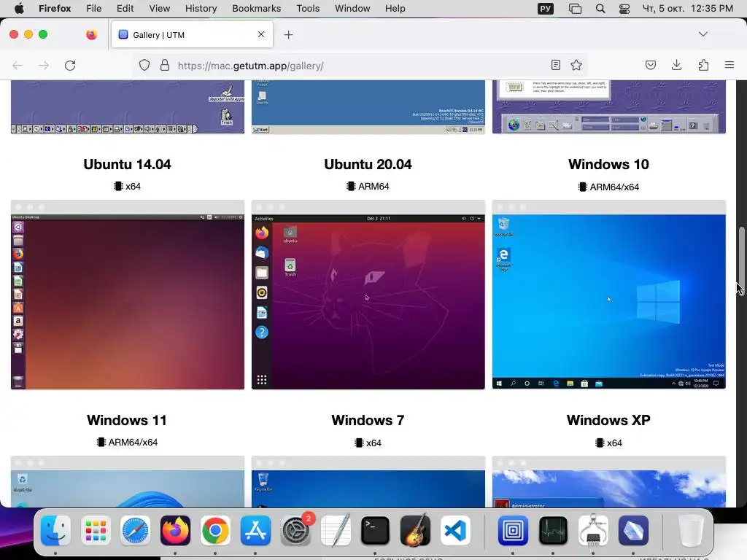
Task: Select the Gallery | UTM tab
Action: 192,34
